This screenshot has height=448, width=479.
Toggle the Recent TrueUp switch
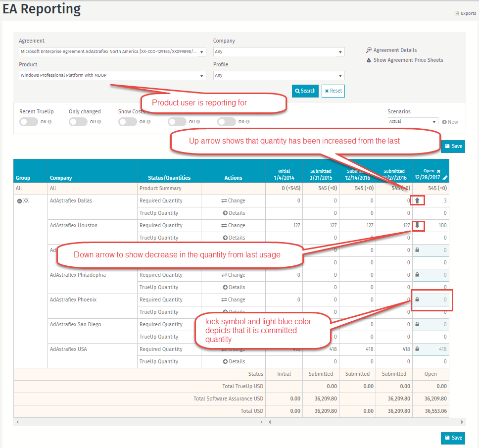29,122
